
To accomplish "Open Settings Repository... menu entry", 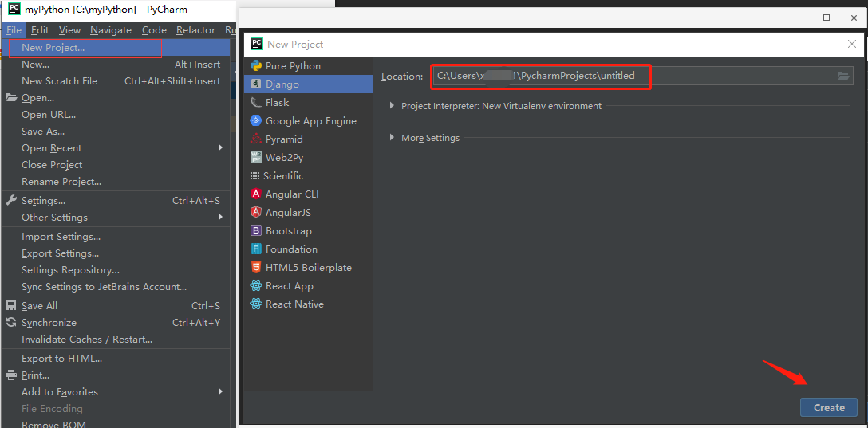I will tap(116, 270).
